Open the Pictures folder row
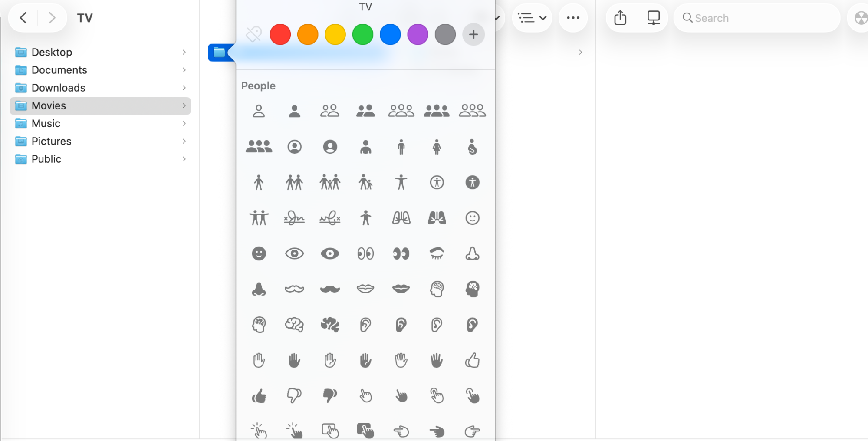 tap(100, 141)
